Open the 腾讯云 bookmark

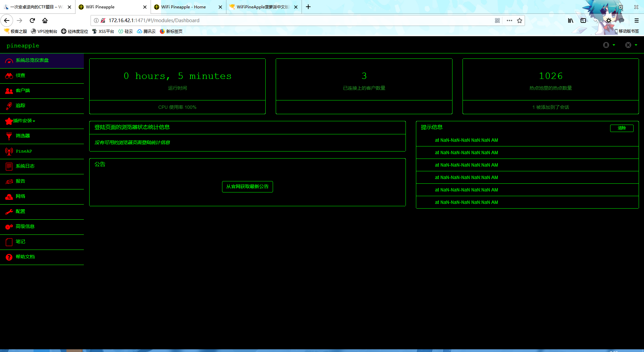coord(146,31)
